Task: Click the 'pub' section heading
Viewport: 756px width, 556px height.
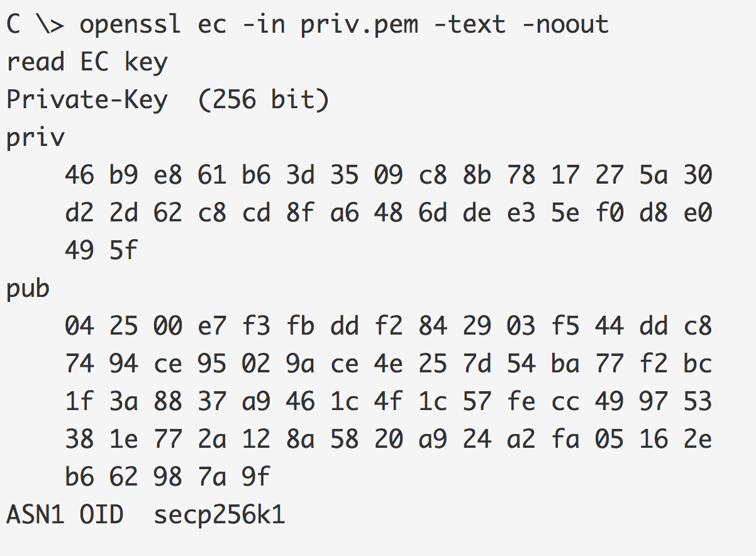Action: (28, 289)
